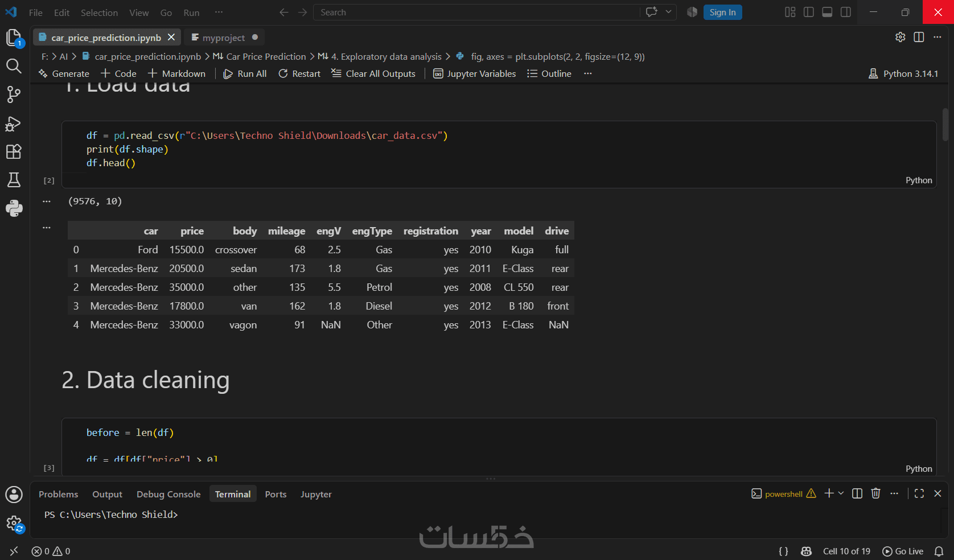Toggle bottom Panel visibility
This screenshot has width=954, height=560.
(827, 12)
